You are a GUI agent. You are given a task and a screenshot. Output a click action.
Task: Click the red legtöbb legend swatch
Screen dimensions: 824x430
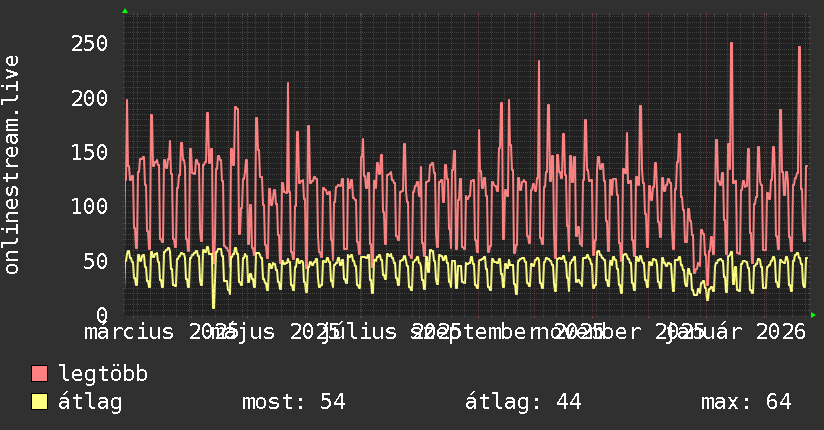click(x=39, y=374)
